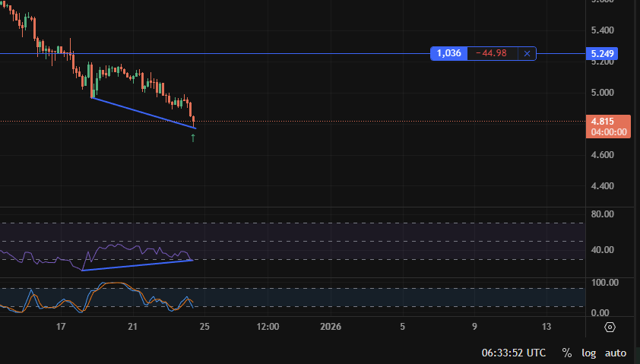
Task: Click the 5 date label on time axis
Action: pyautogui.click(x=402, y=327)
